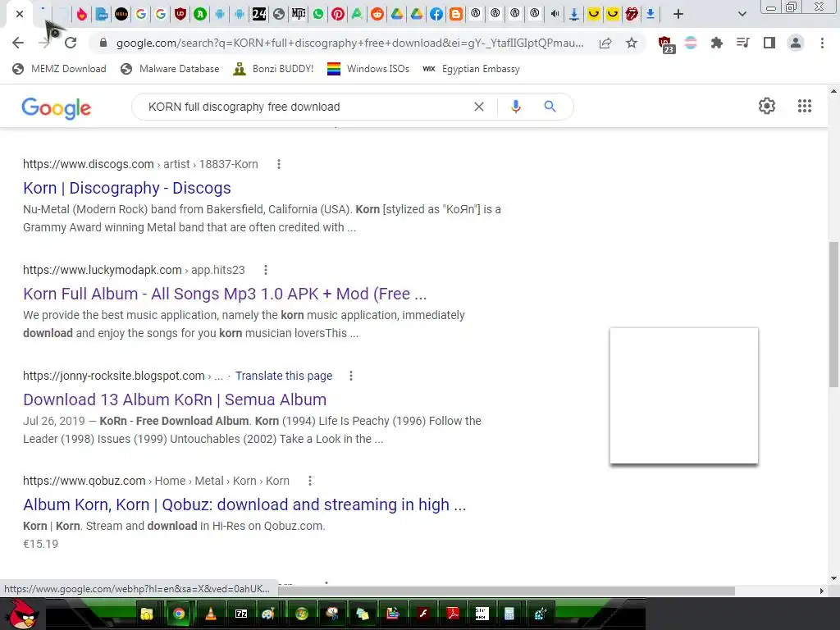Click the scroll-down arrow of the page scrollbar
The width and height of the screenshot is (840, 630).
[x=833, y=578]
